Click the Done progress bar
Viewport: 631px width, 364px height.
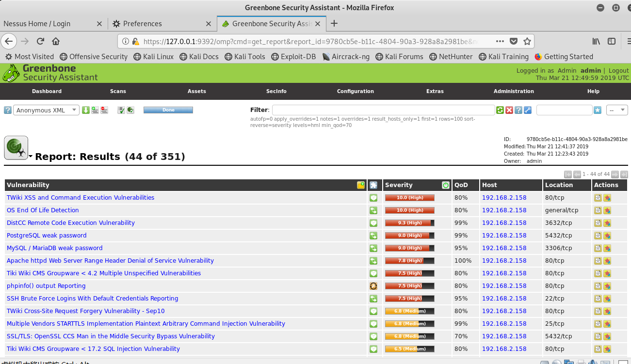(x=168, y=110)
